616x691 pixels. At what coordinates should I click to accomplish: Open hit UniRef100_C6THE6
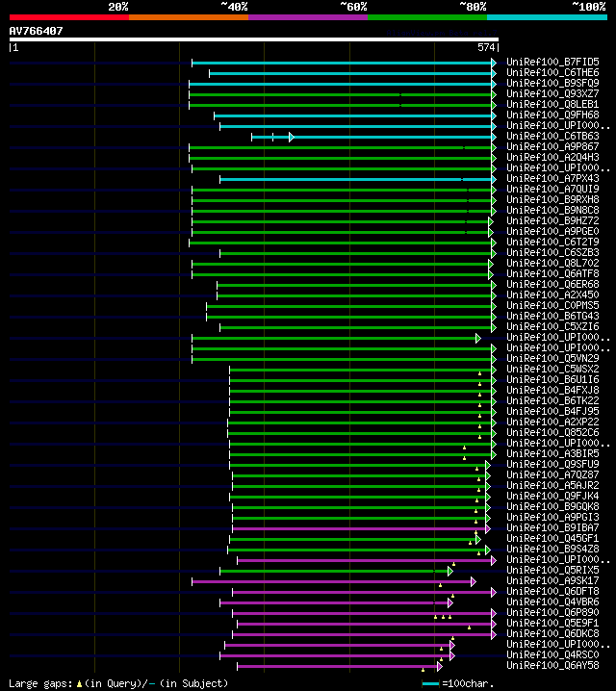[x=552, y=72]
